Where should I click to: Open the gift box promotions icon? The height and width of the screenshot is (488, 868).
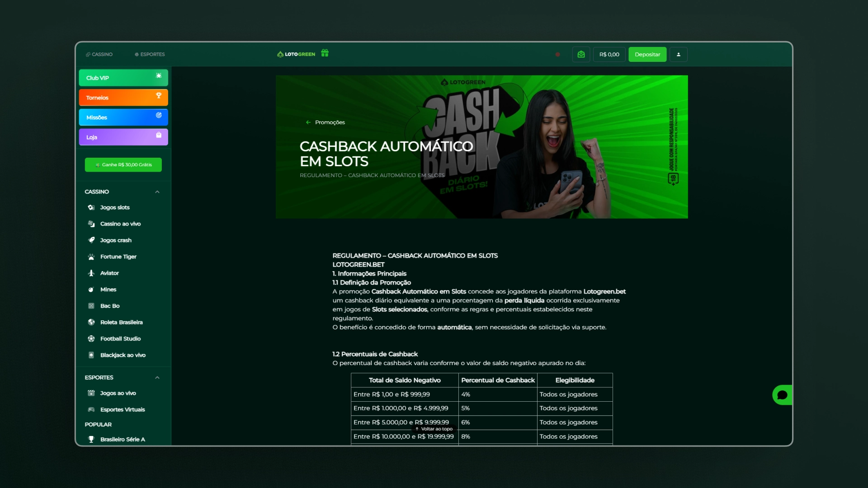pos(325,53)
